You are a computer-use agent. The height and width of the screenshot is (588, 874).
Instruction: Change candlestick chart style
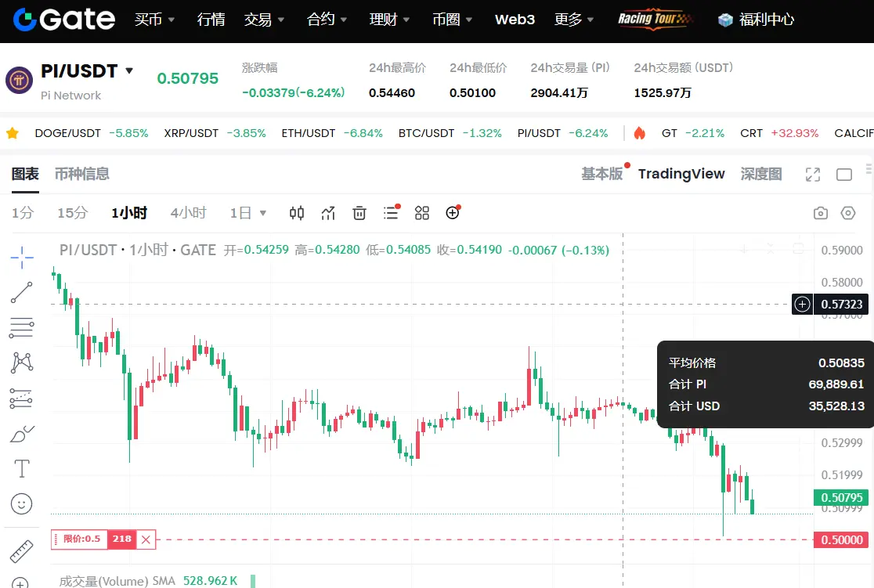297,213
